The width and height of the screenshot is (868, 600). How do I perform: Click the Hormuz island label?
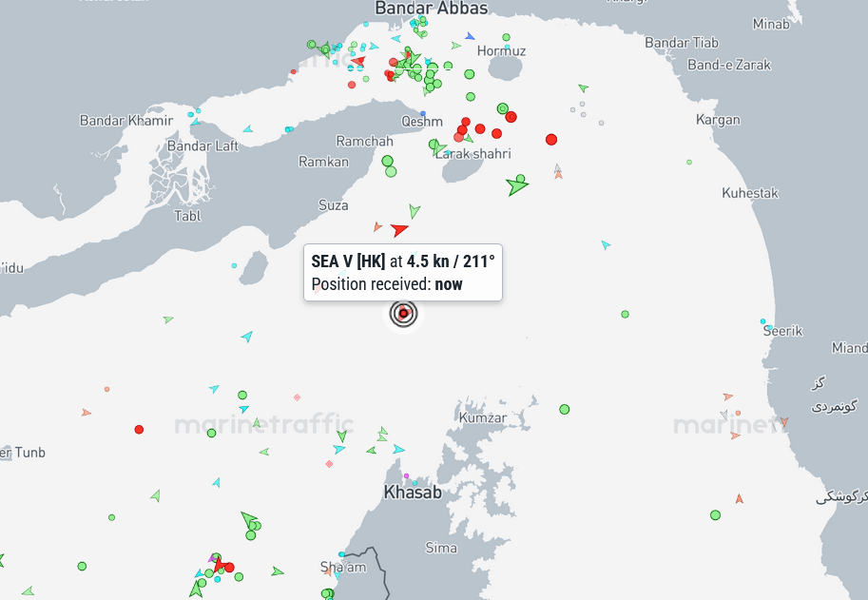click(501, 51)
